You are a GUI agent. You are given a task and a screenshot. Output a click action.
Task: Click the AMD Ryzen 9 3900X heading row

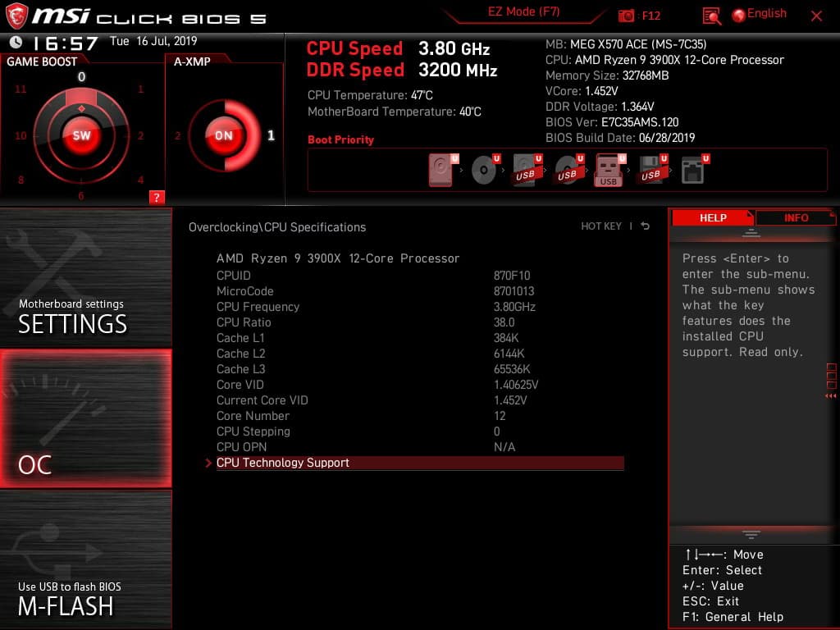[338, 258]
